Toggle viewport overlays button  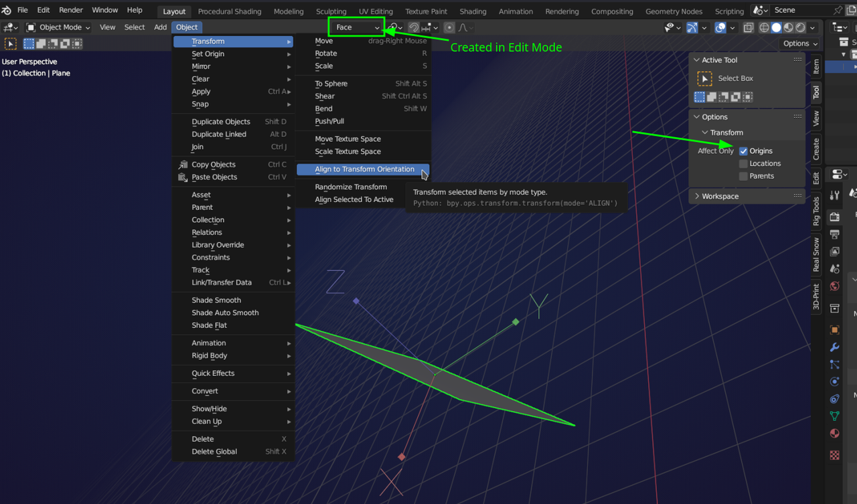(x=720, y=27)
